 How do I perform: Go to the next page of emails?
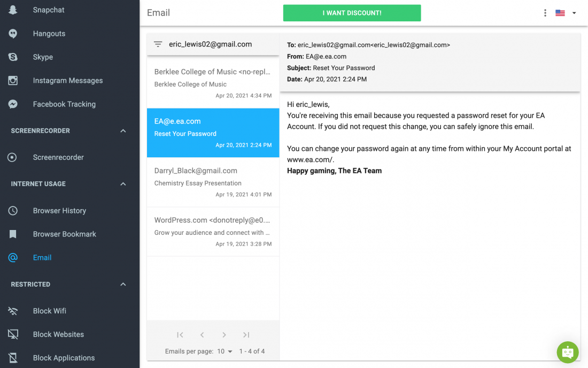click(224, 335)
